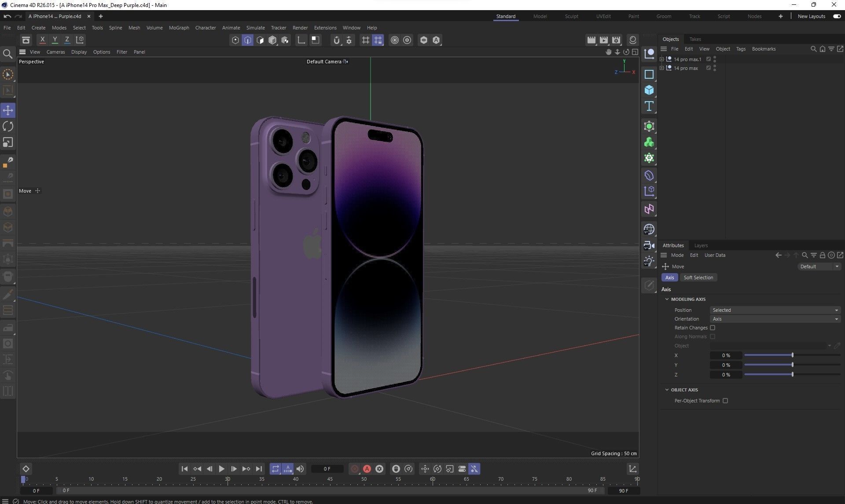Toggle New Layouts switch
Screen dimensions: 845x504
pyautogui.click(x=837, y=16)
